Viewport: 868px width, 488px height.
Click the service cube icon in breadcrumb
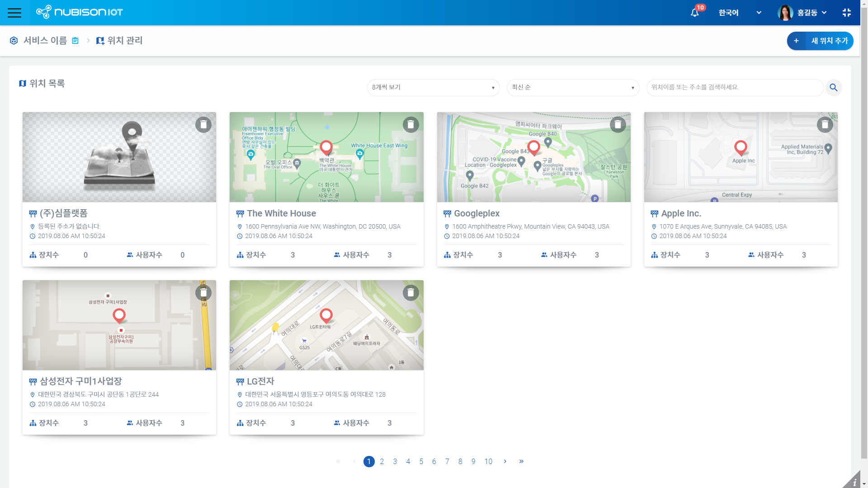pos(14,41)
